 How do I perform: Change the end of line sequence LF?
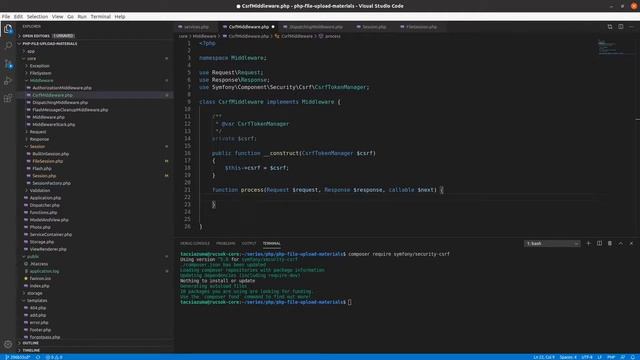tap(600, 357)
